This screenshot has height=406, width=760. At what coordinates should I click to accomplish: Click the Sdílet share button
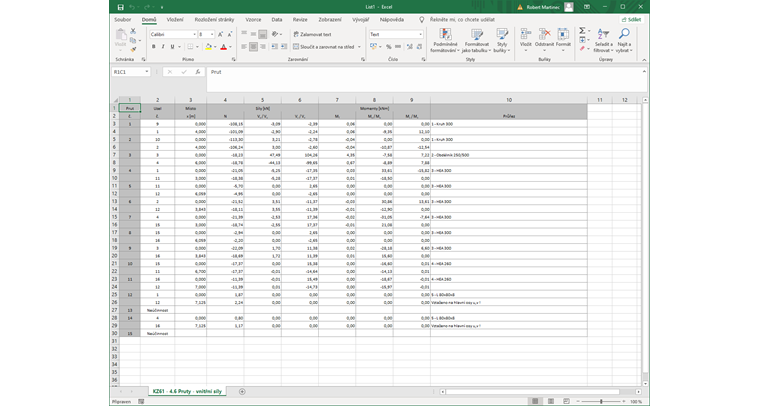(632, 20)
